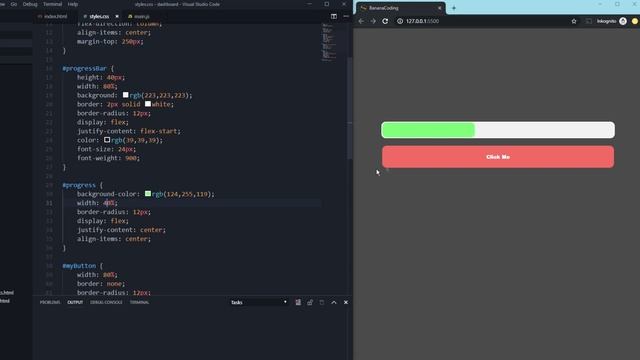Viewport: 640px width, 360px height.
Task: Click the #progressBar selector text
Action: tap(84, 68)
